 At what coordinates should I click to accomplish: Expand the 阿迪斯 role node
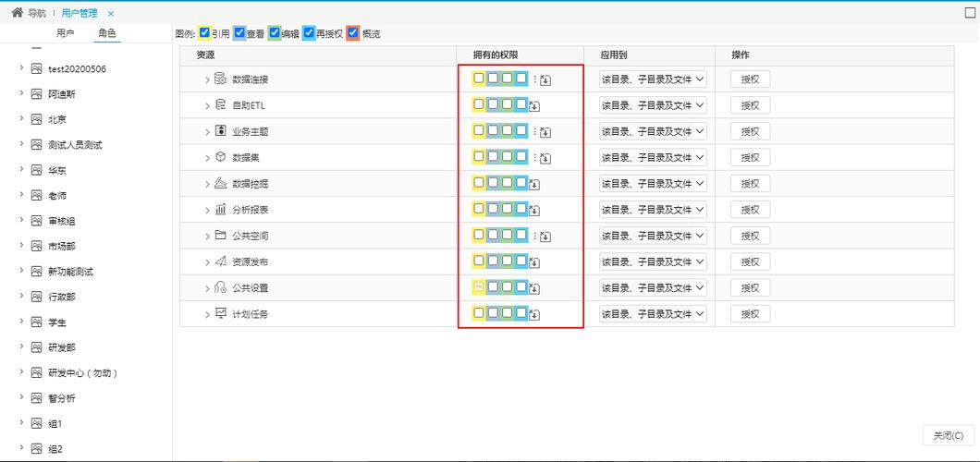(21, 93)
